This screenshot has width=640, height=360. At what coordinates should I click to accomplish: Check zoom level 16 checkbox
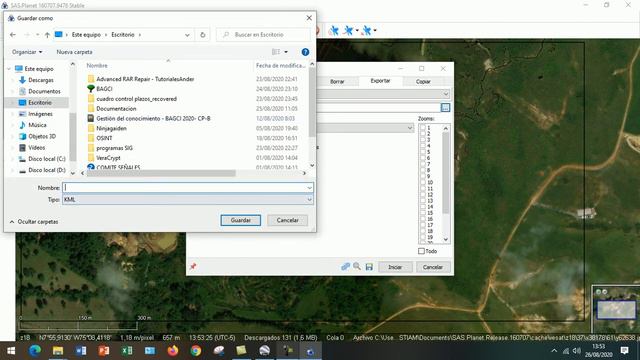click(423, 219)
